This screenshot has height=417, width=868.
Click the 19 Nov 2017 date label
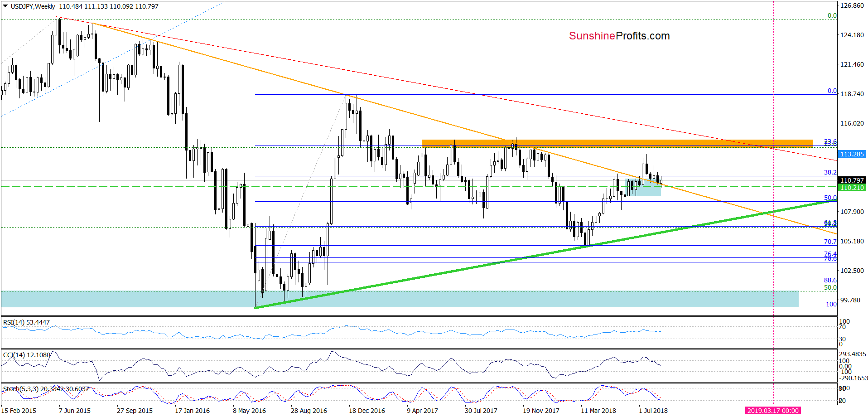click(x=541, y=411)
